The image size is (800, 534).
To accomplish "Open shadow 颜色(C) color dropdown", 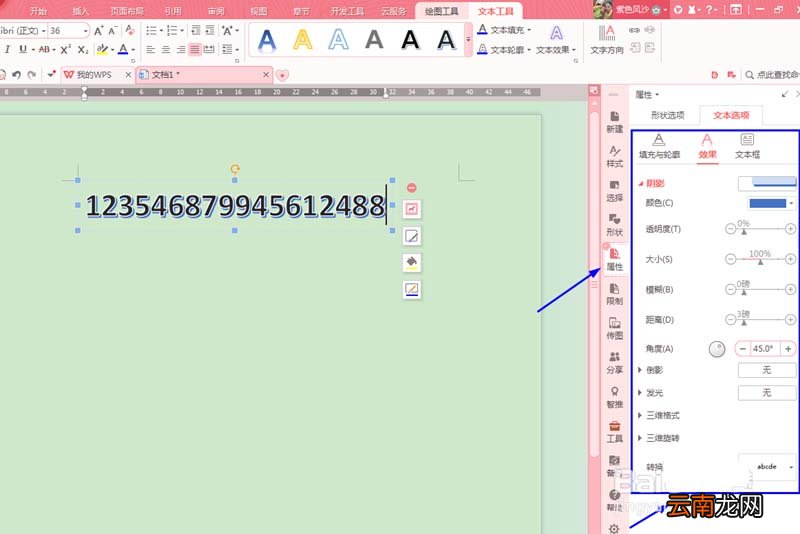I will coord(791,203).
